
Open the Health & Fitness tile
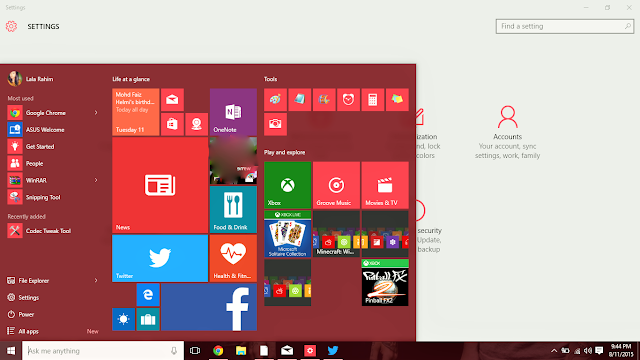(x=233, y=258)
